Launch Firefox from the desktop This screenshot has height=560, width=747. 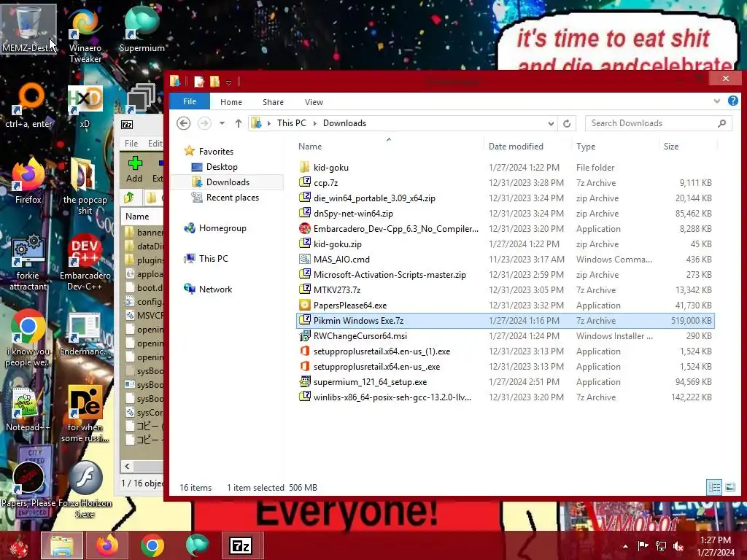coord(28,181)
